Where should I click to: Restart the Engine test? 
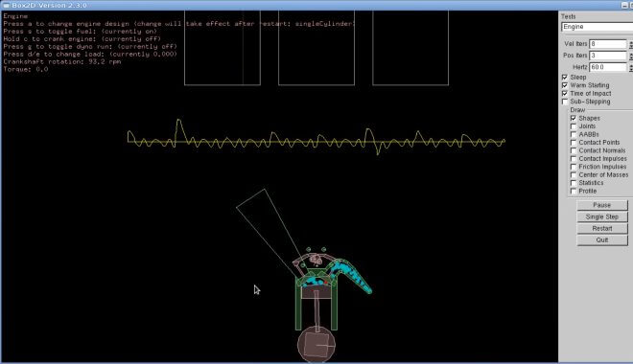pyautogui.click(x=602, y=229)
